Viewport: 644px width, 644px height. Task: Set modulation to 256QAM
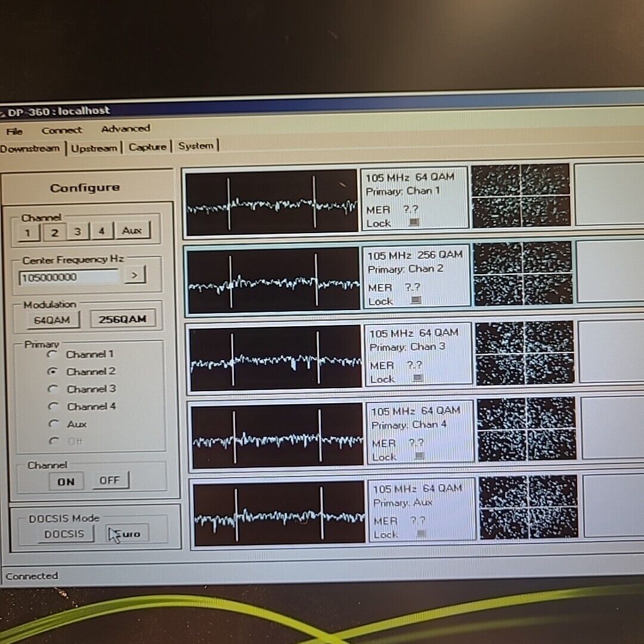pyautogui.click(x=122, y=318)
